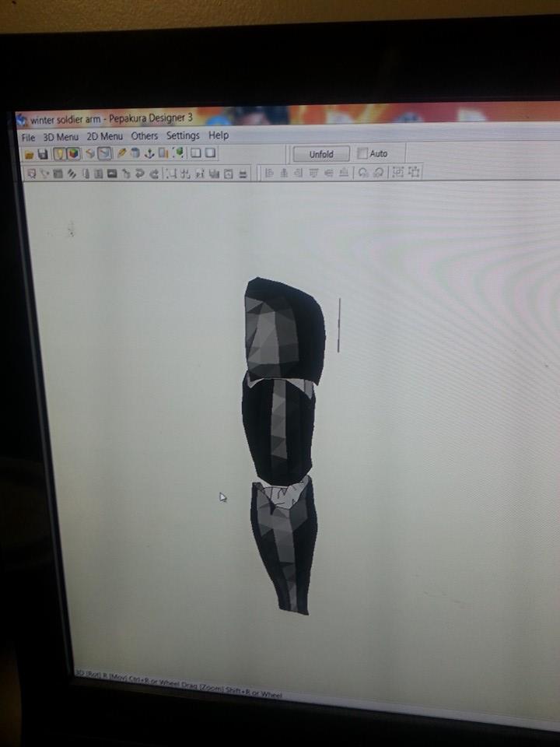Click the center horizontally align icon
Screen dimensions: 560x747
point(285,173)
